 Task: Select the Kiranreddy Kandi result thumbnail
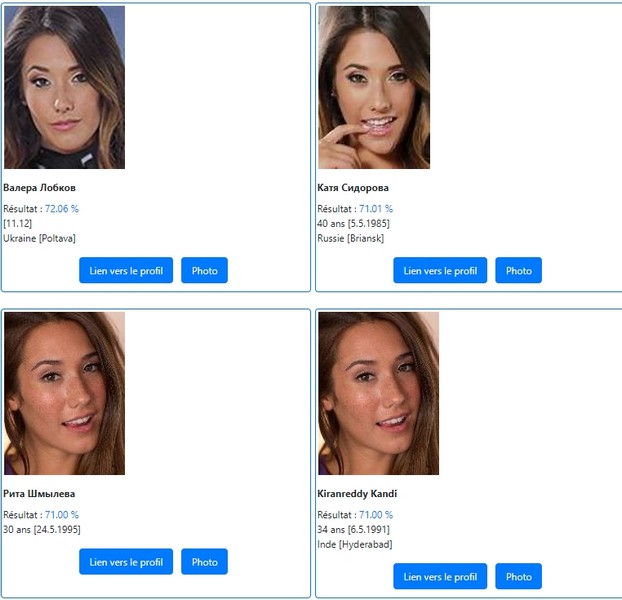(378, 393)
